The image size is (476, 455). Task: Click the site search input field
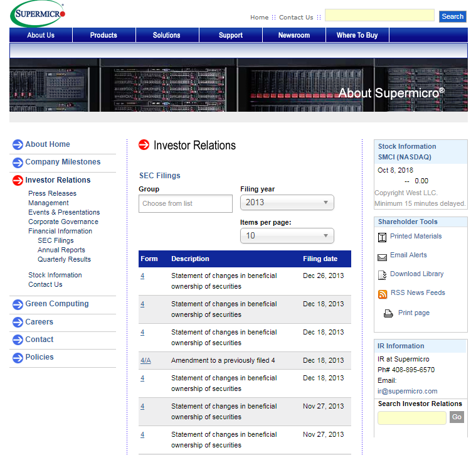379,15
